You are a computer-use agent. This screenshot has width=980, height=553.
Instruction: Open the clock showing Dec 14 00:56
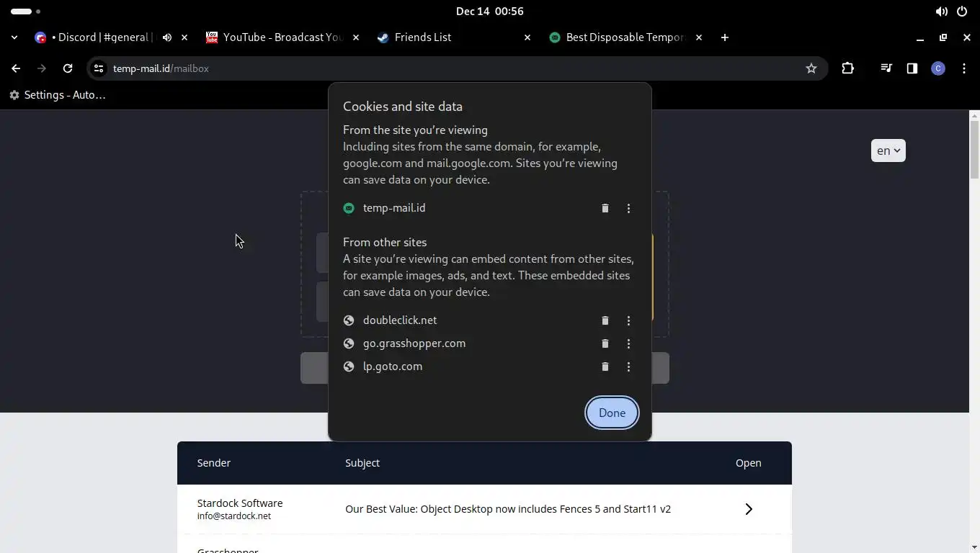coord(490,12)
